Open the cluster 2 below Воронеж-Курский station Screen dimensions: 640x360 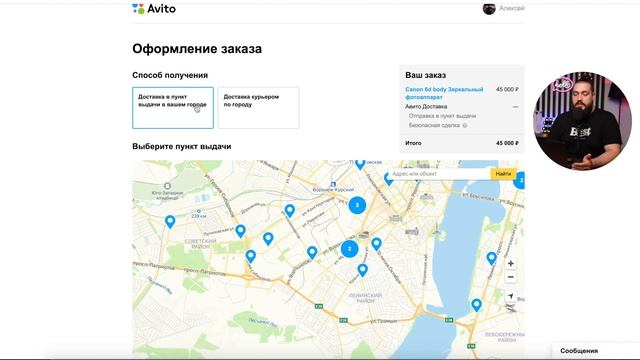(x=357, y=205)
